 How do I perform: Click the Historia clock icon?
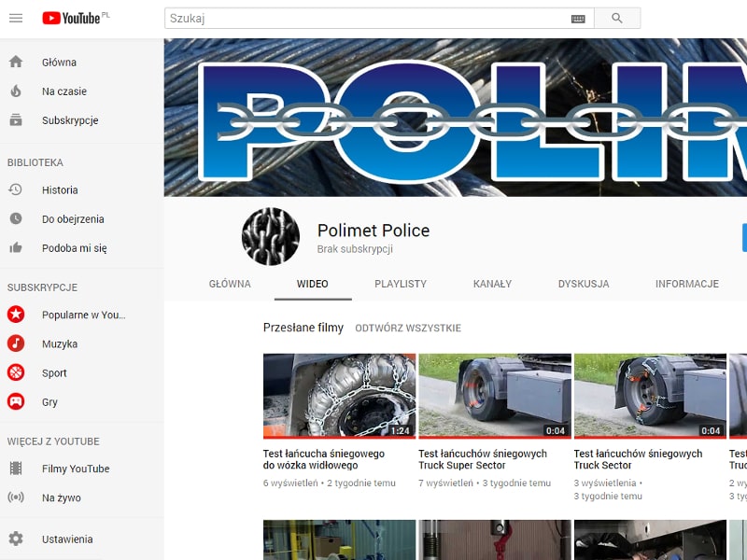click(16, 189)
